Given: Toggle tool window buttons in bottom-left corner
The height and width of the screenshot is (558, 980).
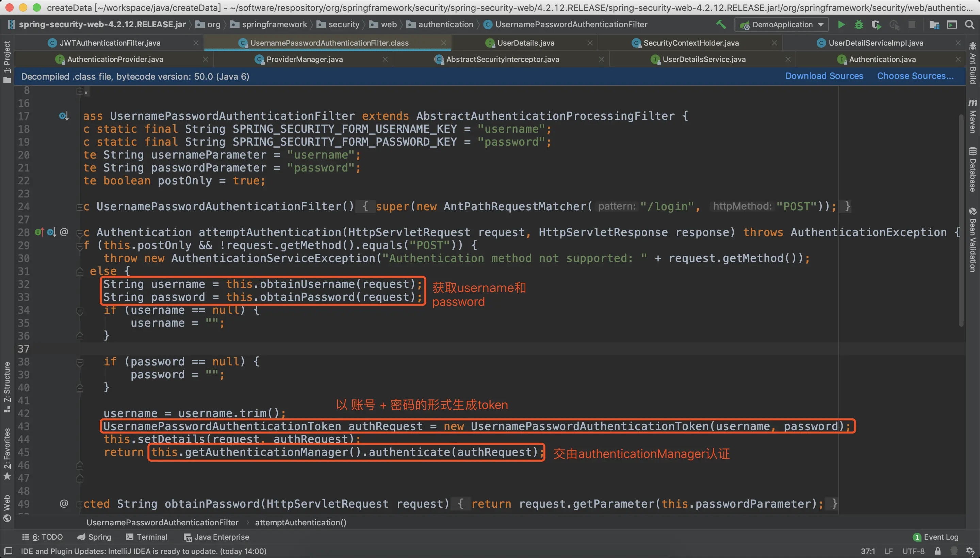Looking at the screenshot, I should click(8, 551).
